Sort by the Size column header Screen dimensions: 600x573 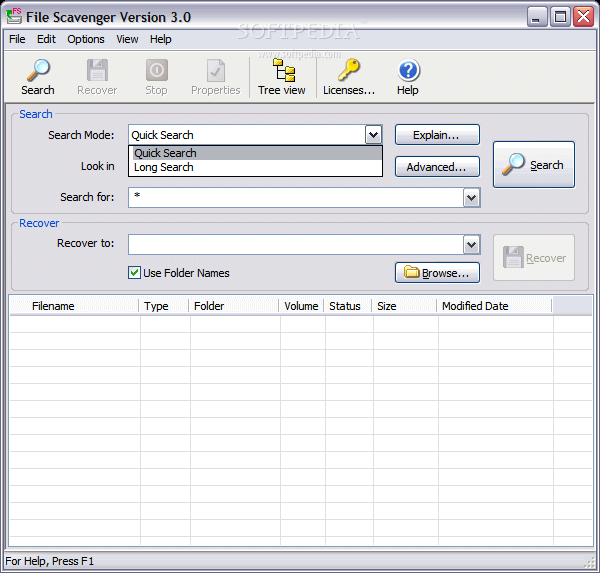(404, 306)
